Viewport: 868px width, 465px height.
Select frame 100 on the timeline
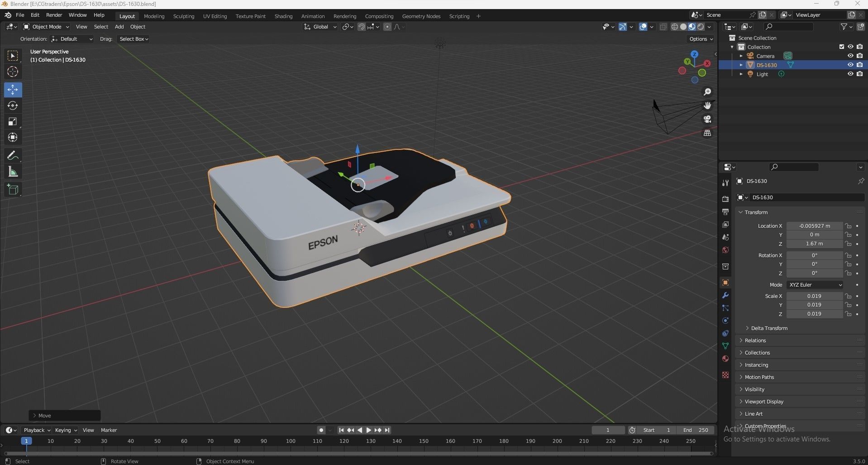(x=291, y=441)
